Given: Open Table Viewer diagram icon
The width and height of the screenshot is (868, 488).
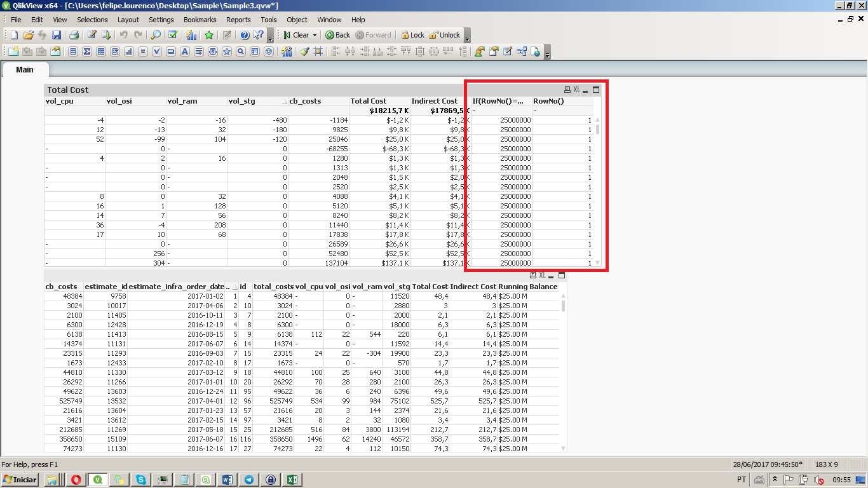Looking at the screenshot, I should [522, 51].
